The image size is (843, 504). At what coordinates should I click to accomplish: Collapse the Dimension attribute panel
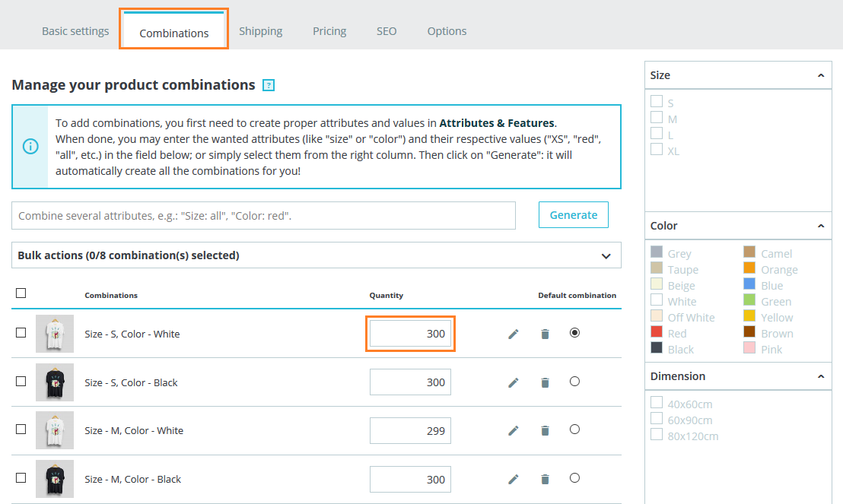[x=820, y=376]
